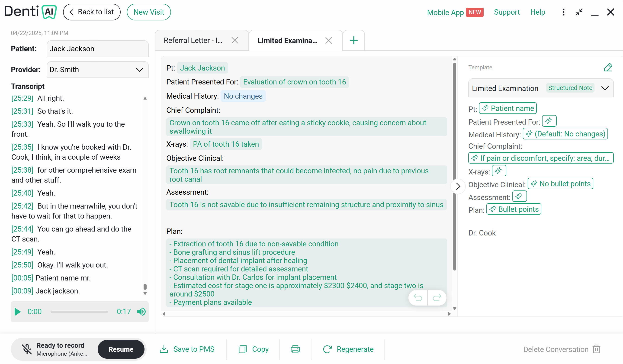Close the Limited Examination tab
The height and width of the screenshot is (364, 623).
pos(329,40)
